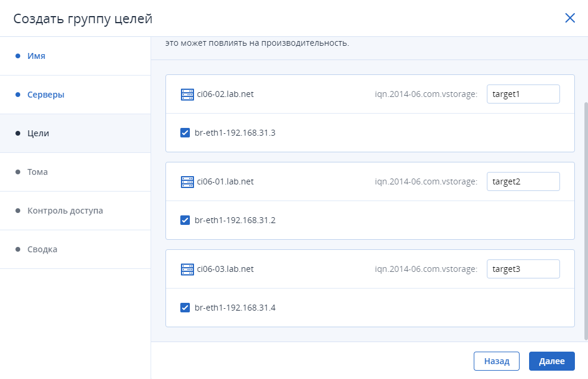Click the br-eth1-192.168.31.3 label
The width and height of the screenshot is (588, 379).
pyautogui.click(x=234, y=133)
